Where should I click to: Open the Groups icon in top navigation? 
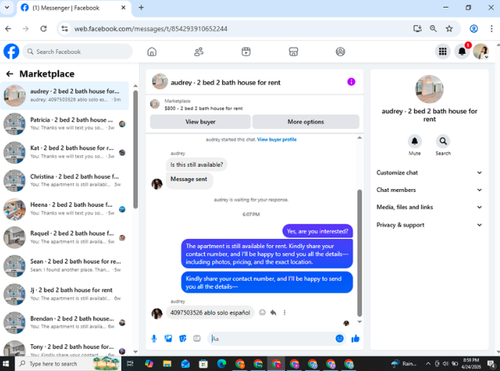[340, 52]
